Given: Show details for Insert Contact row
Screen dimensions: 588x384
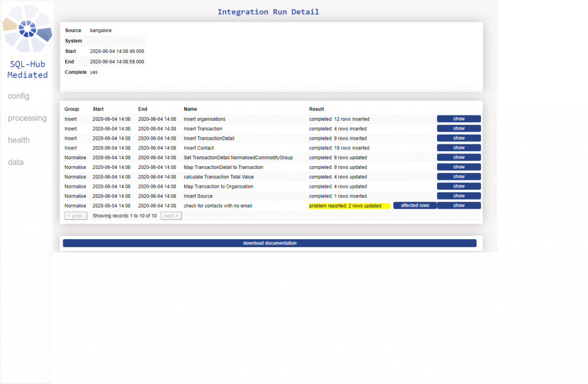Looking at the screenshot, I should click(x=459, y=148).
